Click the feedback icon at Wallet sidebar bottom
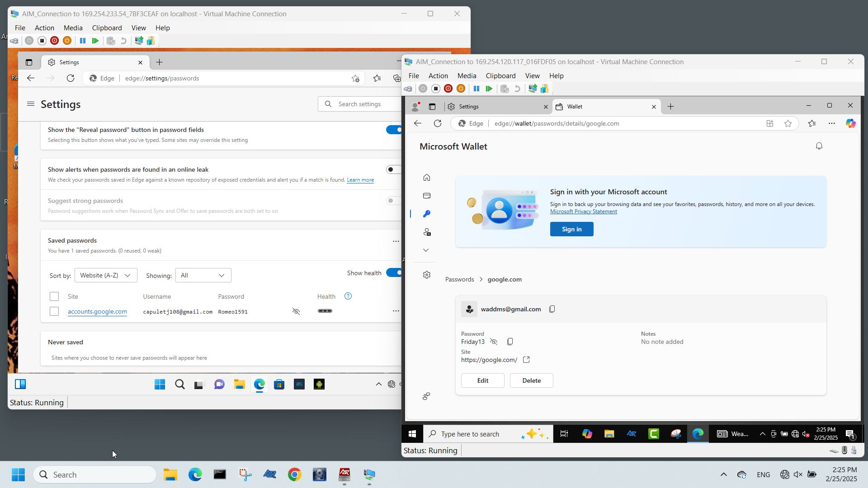The image size is (868, 488). [426, 396]
